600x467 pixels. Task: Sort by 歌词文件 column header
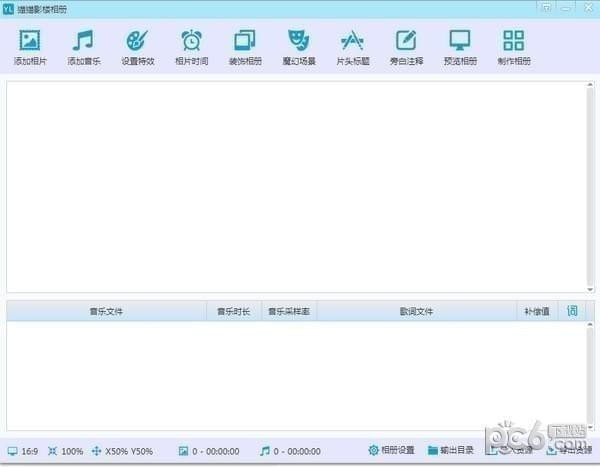416,311
